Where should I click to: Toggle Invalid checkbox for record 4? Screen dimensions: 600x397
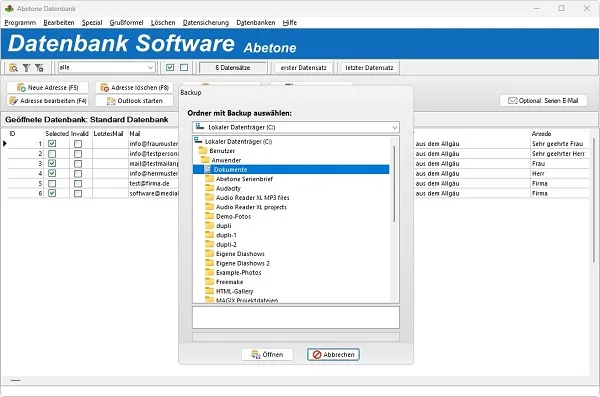[78, 173]
